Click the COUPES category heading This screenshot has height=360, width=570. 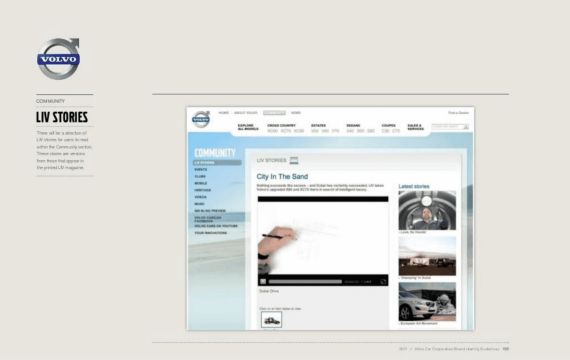(388, 125)
